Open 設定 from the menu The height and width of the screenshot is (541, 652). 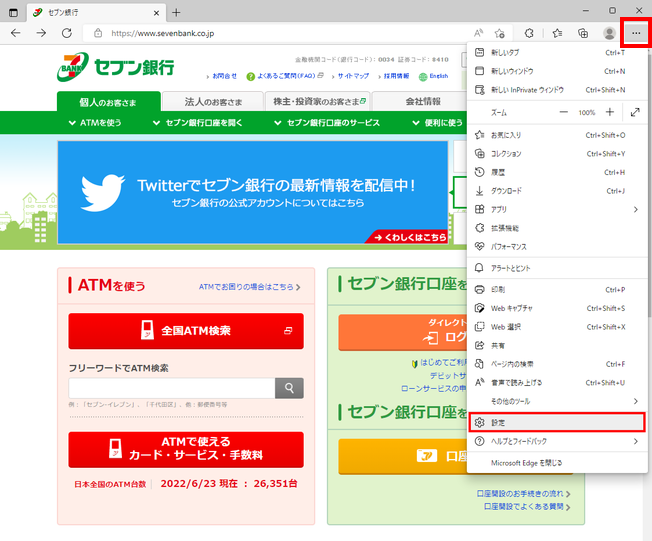tap(557, 422)
